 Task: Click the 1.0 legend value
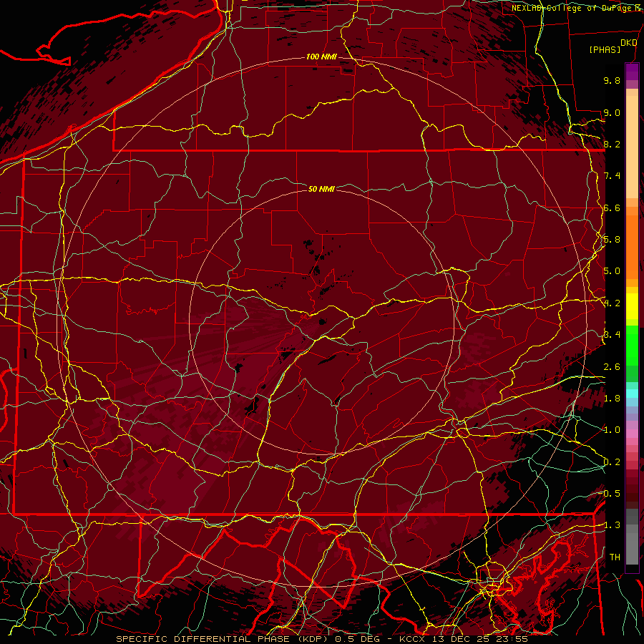point(612,430)
